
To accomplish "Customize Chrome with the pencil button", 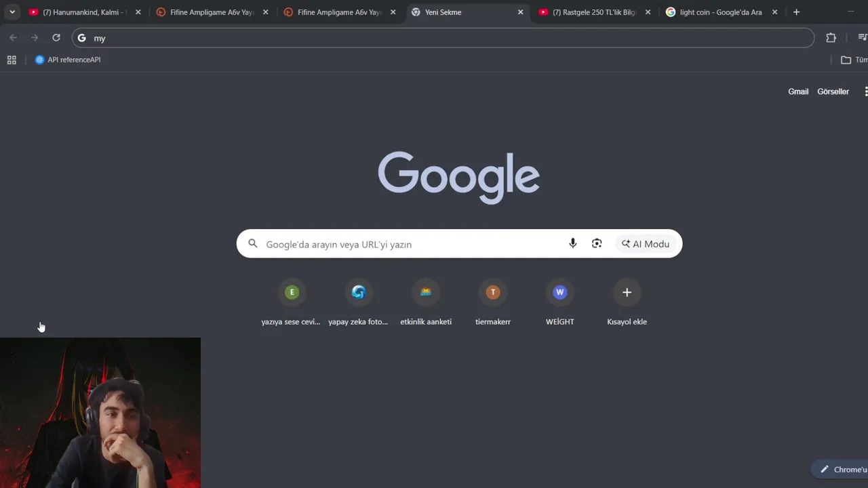I will (841, 469).
